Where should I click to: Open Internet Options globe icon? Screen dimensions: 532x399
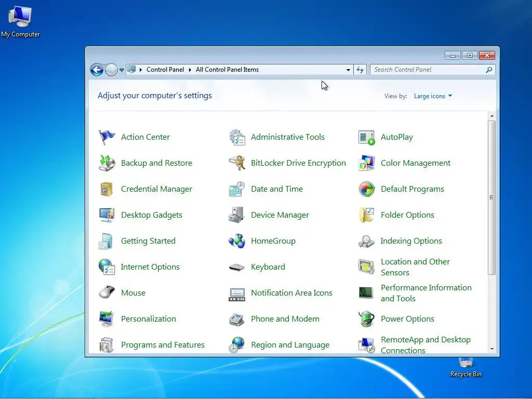pyautogui.click(x=107, y=267)
